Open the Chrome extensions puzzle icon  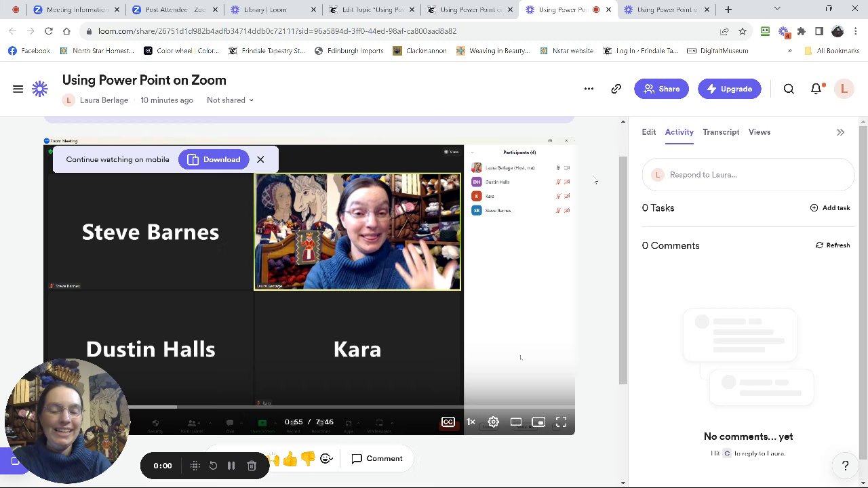tap(801, 31)
